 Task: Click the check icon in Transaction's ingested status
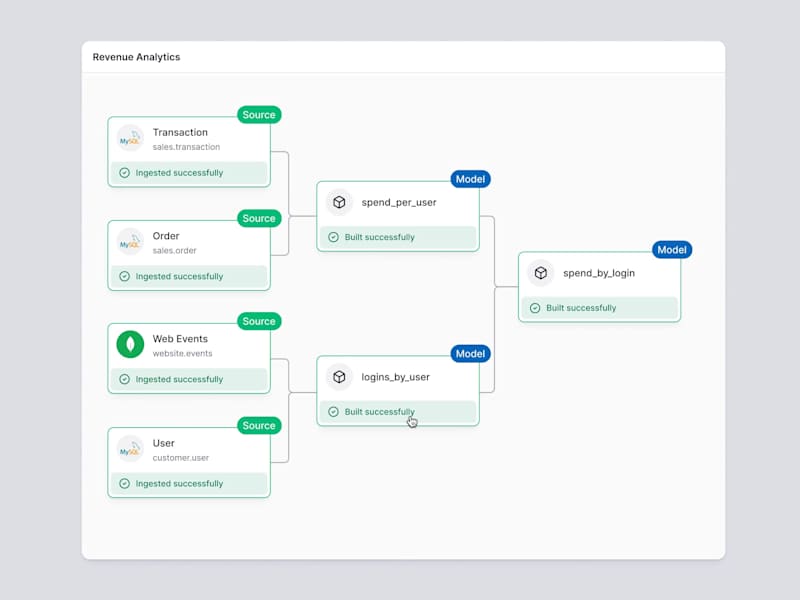click(x=124, y=173)
